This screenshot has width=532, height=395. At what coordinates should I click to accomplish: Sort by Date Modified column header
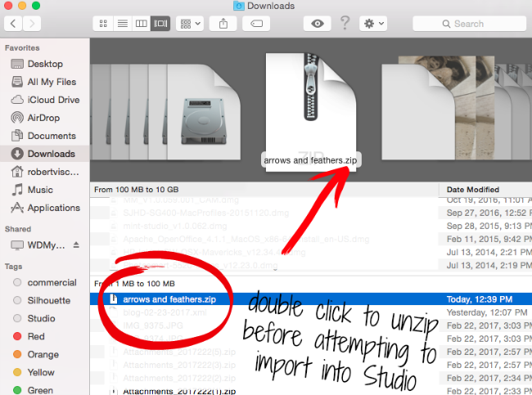(x=472, y=190)
